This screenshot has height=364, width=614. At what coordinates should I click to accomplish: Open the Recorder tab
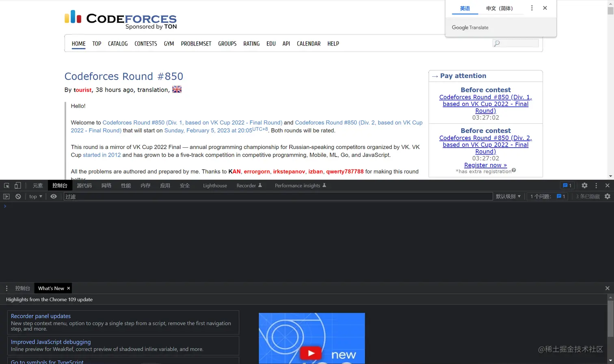pos(249,185)
